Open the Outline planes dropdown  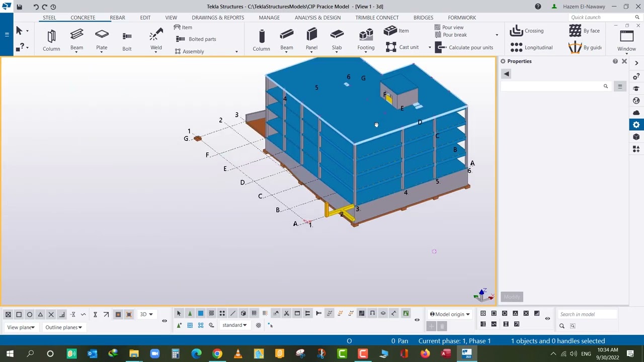tap(63, 327)
